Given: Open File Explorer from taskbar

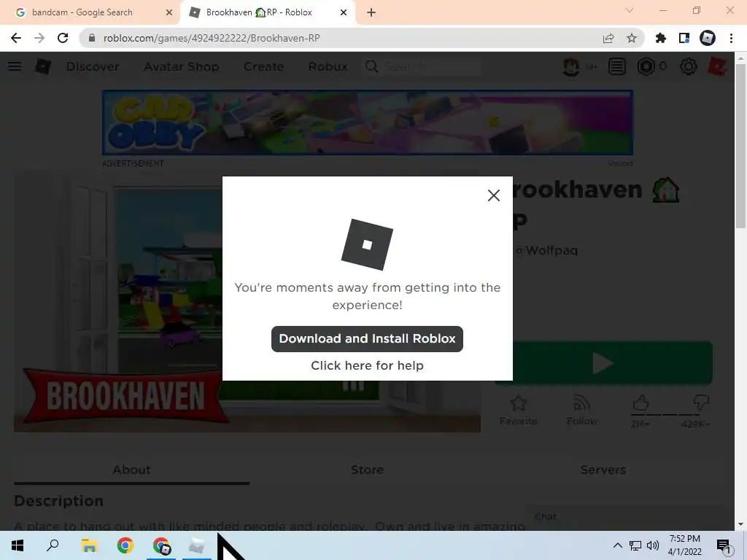Looking at the screenshot, I should pyautogui.click(x=89, y=545).
